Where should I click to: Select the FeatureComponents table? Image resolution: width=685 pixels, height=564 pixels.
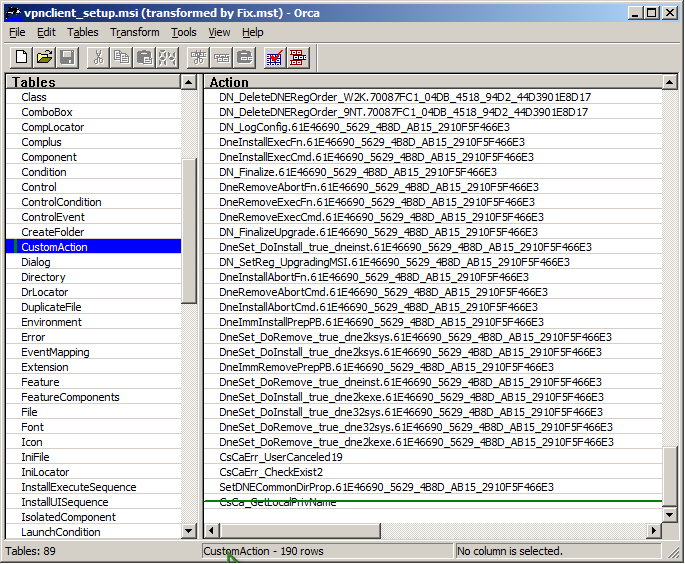[x=93, y=397]
